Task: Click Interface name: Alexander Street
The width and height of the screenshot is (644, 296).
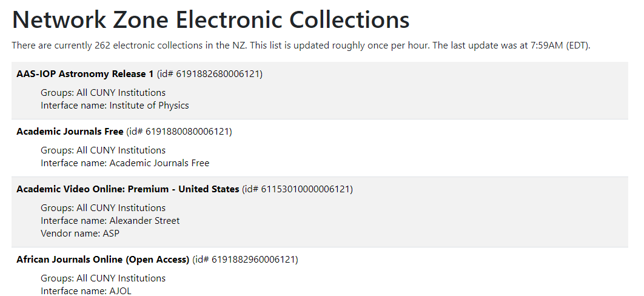Action: [110, 221]
